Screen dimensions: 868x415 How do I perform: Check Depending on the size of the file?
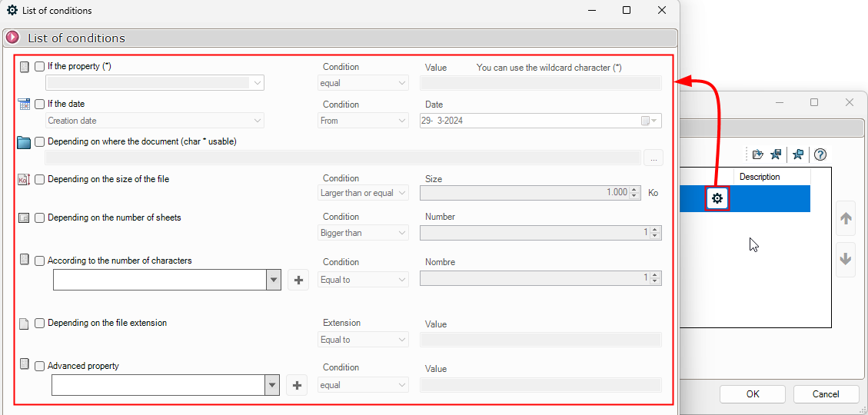[39, 179]
